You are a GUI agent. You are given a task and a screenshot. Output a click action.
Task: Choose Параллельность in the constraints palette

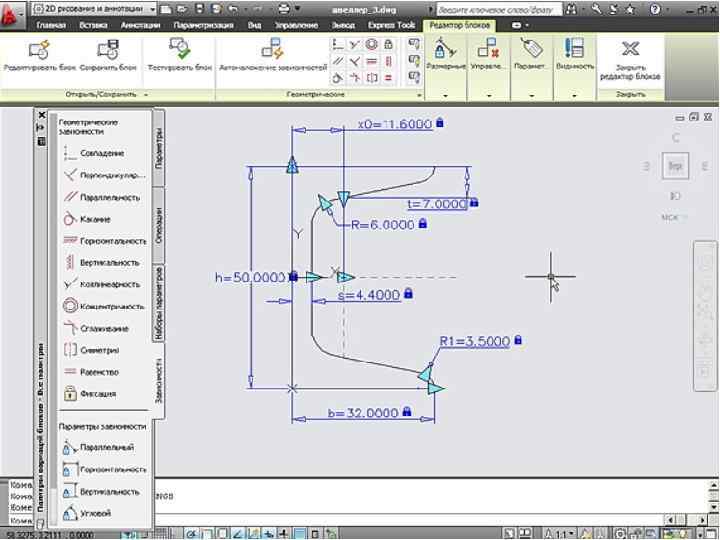click(102, 197)
